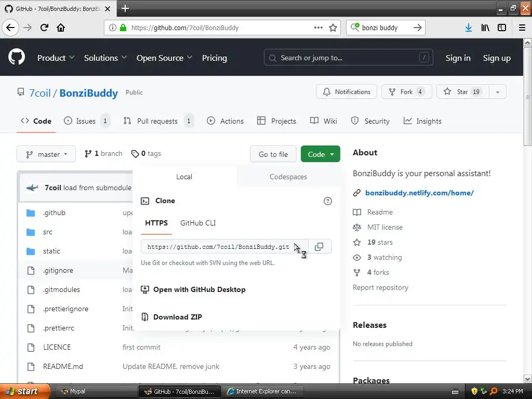This screenshot has height=399, width=532.
Task: Click the Go to file button
Action: coord(273,154)
